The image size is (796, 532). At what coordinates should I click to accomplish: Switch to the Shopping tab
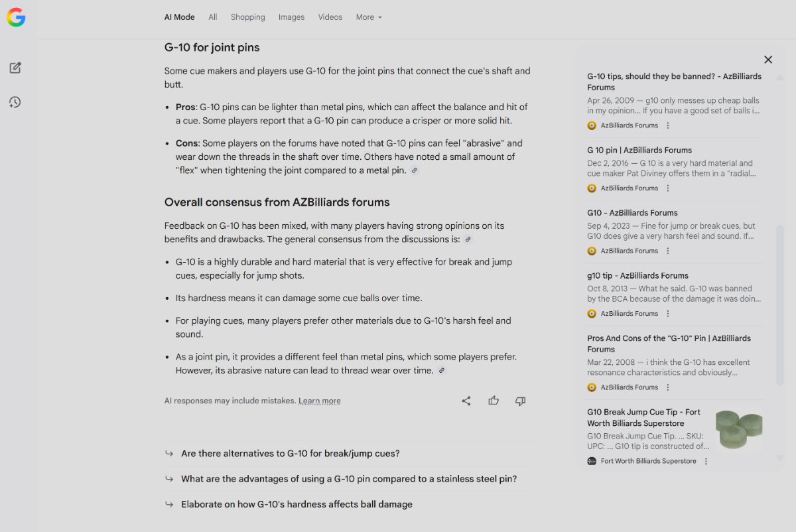point(247,17)
